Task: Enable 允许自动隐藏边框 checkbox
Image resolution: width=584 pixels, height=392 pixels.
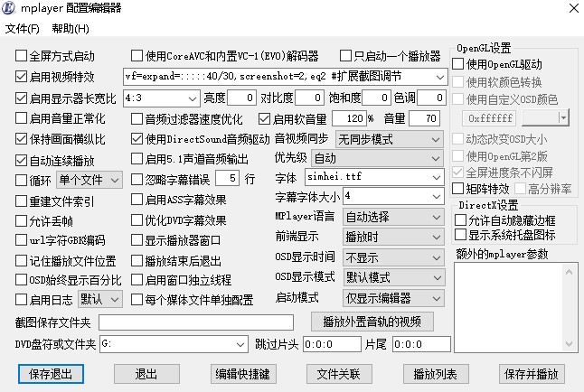Action: click(460, 220)
